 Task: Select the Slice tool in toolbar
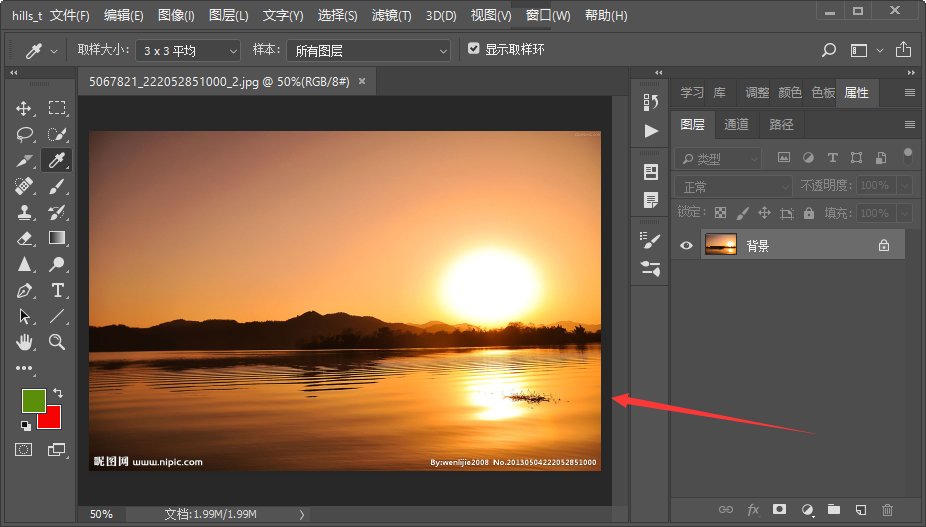24,160
